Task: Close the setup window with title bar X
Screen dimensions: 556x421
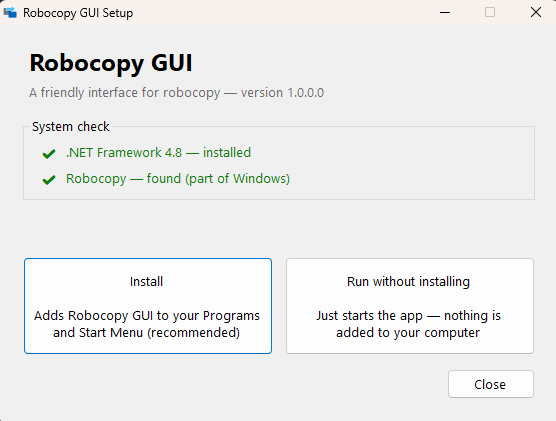Action: [535, 12]
